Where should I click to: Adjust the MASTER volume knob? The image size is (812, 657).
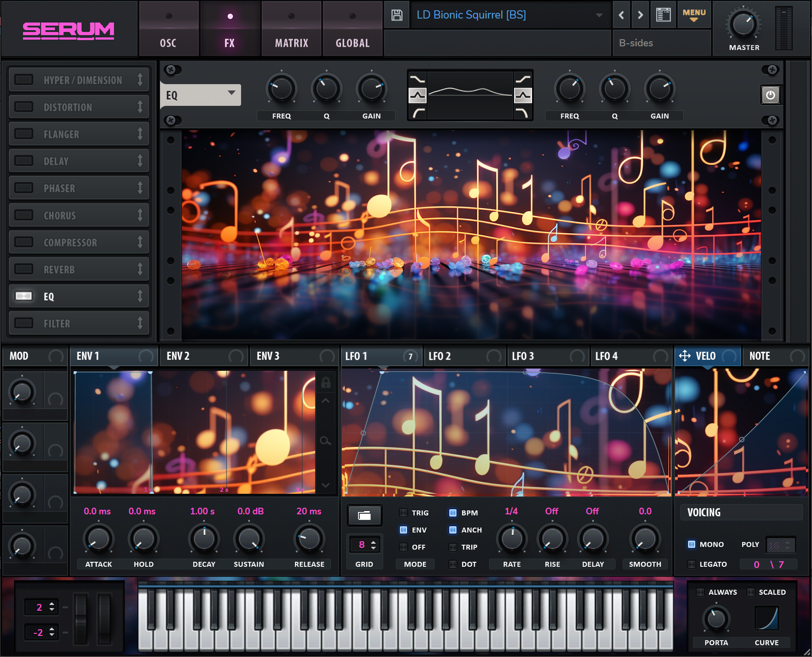pos(743,25)
